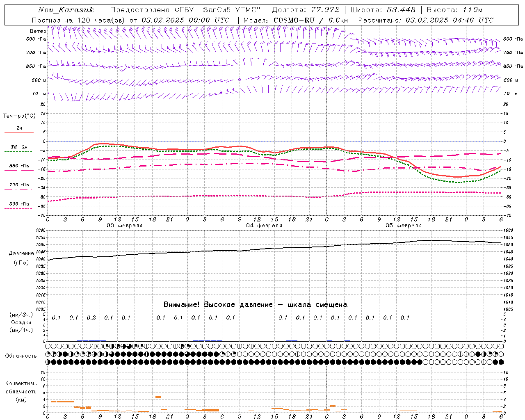Click the Ветер panel label
Image resolution: width=525 pixels, height=420 pixels.
tap(38, 31)
